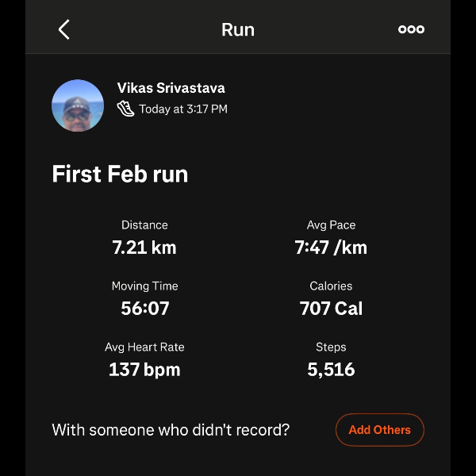Tap the Distance stat label

click(x=144, y=225)
